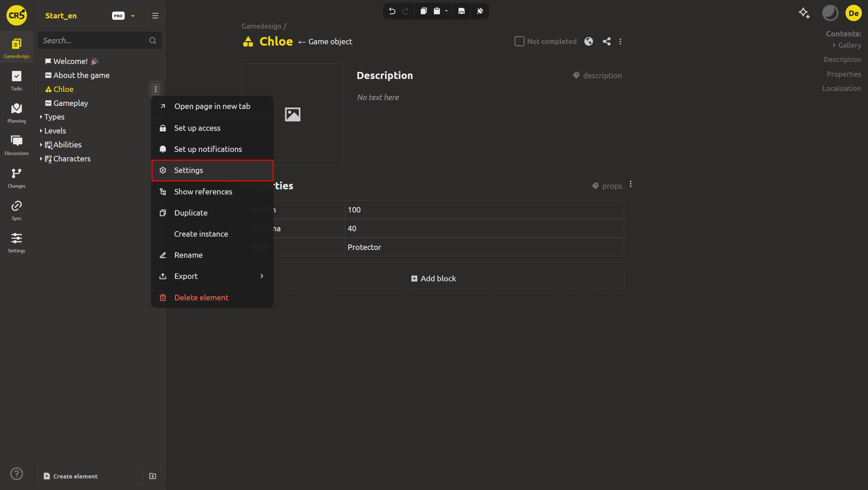Screen dimensions: 868x490
Task: Expand the Characters tree node
Action: click(x=41, y=159)
